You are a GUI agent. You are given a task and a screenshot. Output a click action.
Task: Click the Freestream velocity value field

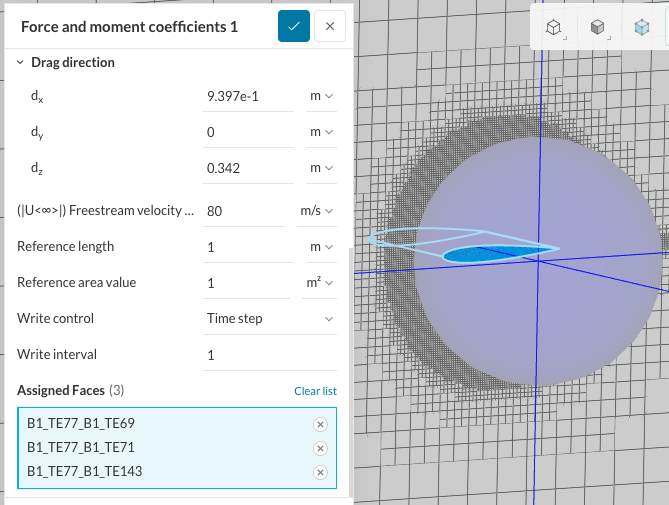coord(250,211)
